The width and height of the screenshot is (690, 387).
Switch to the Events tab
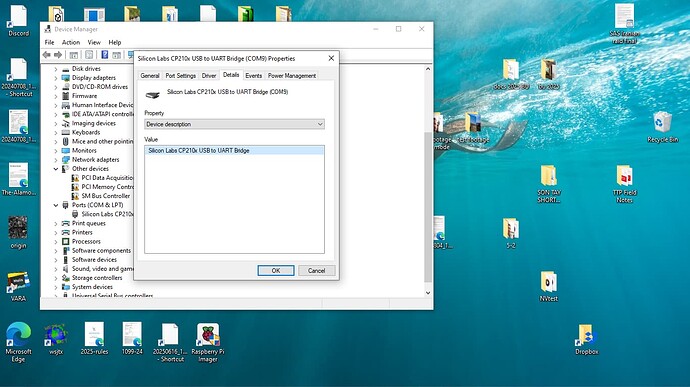point(253,76)
